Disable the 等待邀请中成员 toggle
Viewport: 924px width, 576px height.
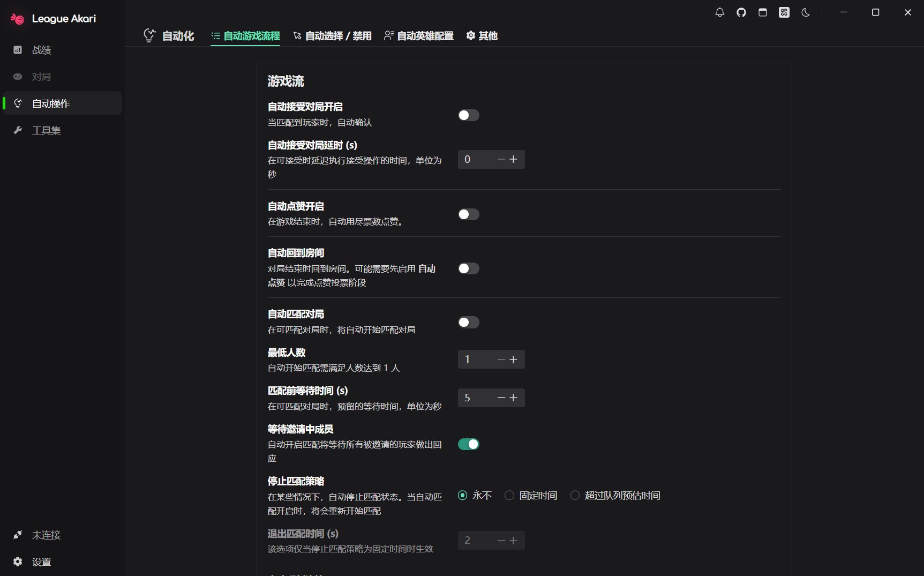click(x=468, y=444)
